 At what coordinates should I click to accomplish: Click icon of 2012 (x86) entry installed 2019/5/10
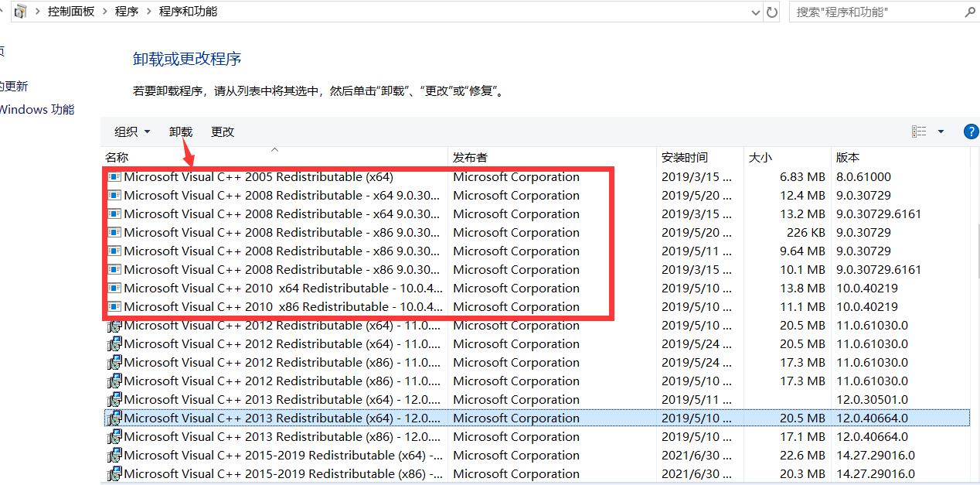[114, 381]
